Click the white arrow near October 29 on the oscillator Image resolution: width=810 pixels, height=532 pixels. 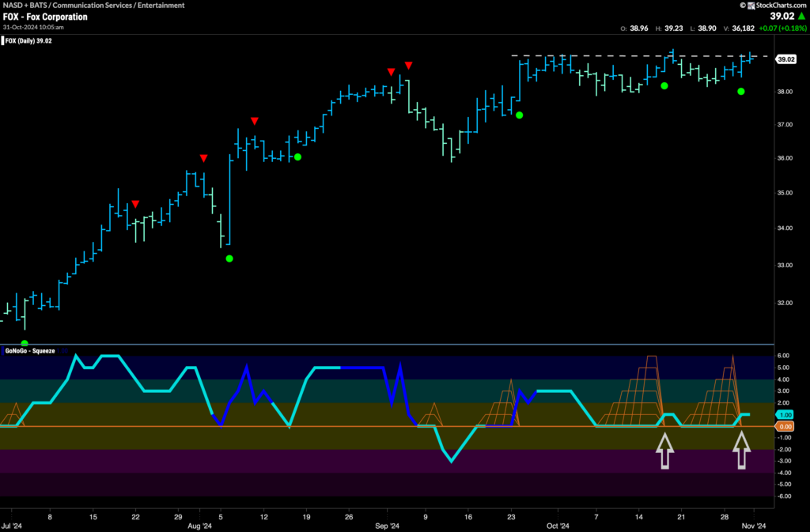pyautogui.click(x=740, y=453)
